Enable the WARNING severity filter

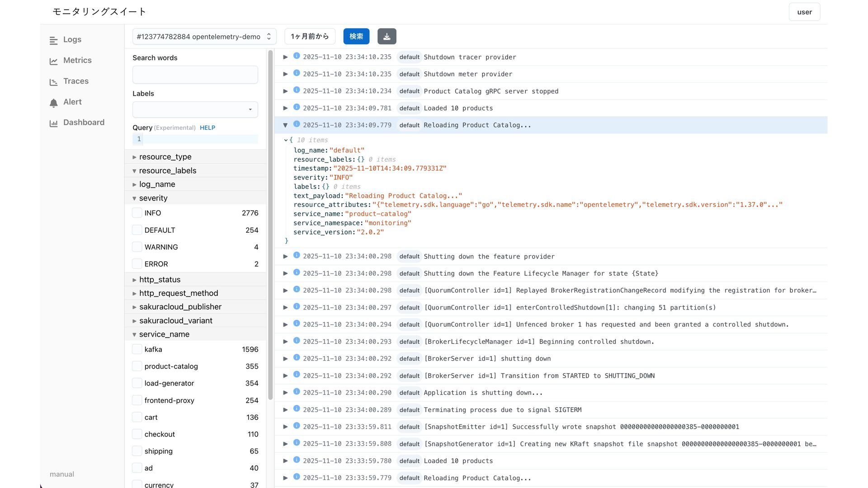point(137,247)
